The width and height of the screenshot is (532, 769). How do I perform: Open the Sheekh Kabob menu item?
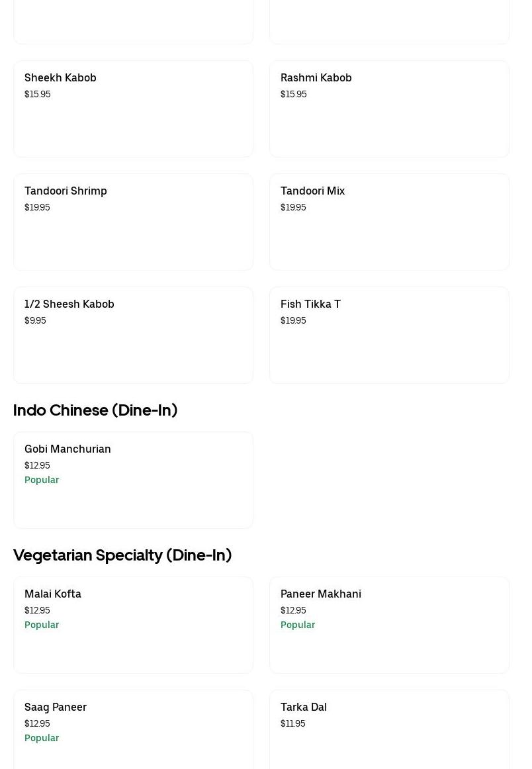pos(133,109)
